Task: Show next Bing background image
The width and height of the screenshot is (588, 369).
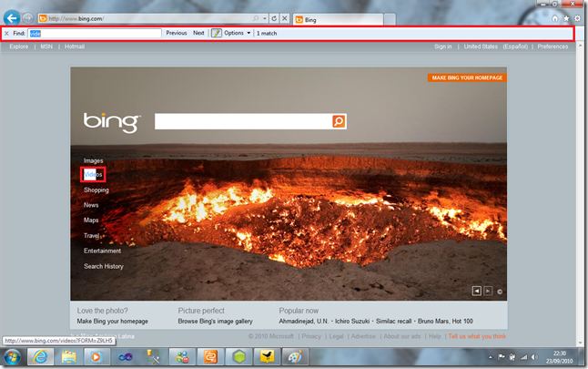Action: (488, 291)
